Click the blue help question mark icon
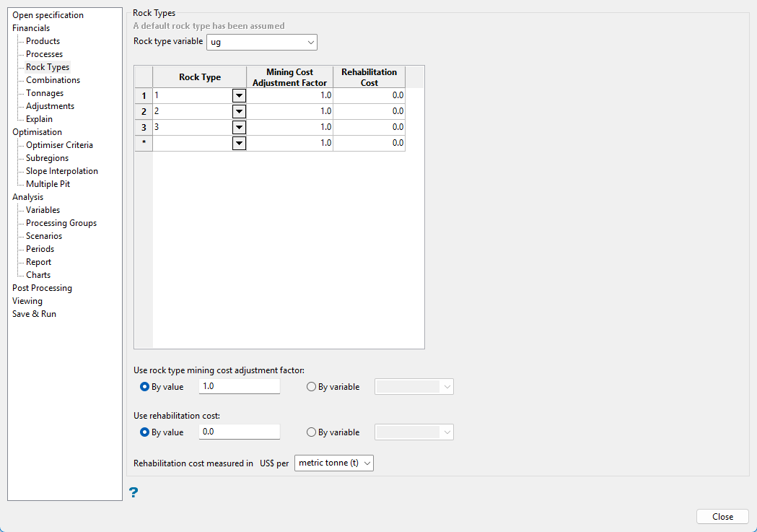 click(x=134, y=492)
